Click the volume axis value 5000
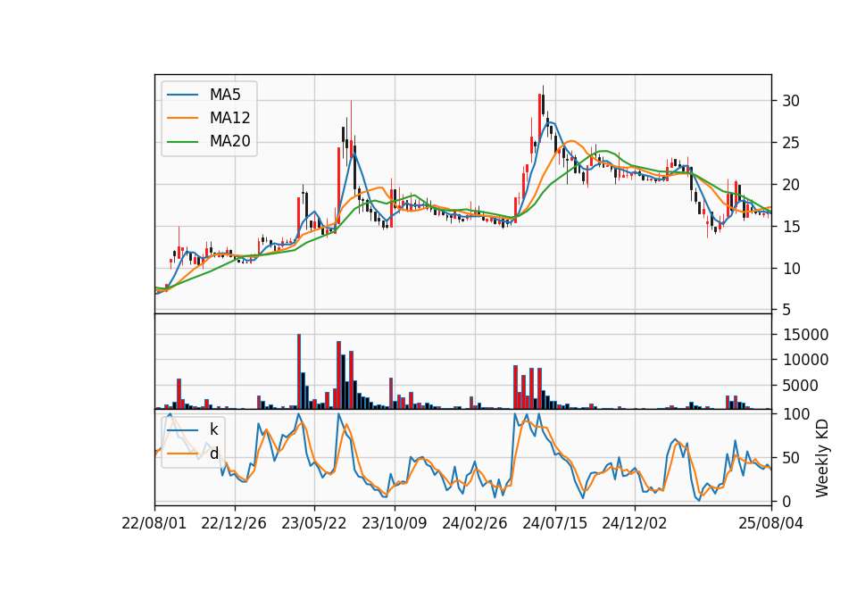This screenshot has height=616, width=857. coord(801,386)
